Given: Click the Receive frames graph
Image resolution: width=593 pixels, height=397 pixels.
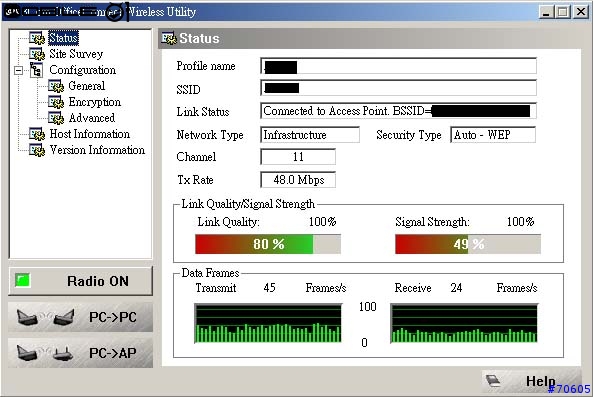Looking at the screenshot, I should (x=464, y=323).
